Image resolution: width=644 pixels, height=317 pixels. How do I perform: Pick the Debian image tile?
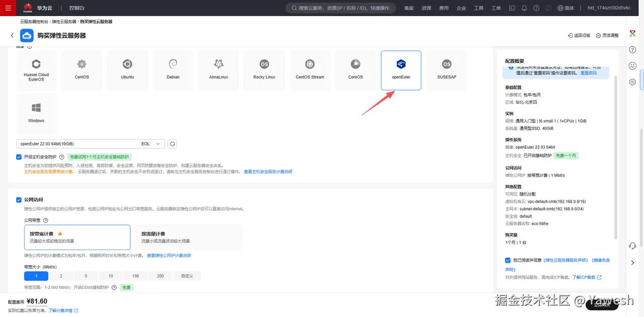coord(173,70)
